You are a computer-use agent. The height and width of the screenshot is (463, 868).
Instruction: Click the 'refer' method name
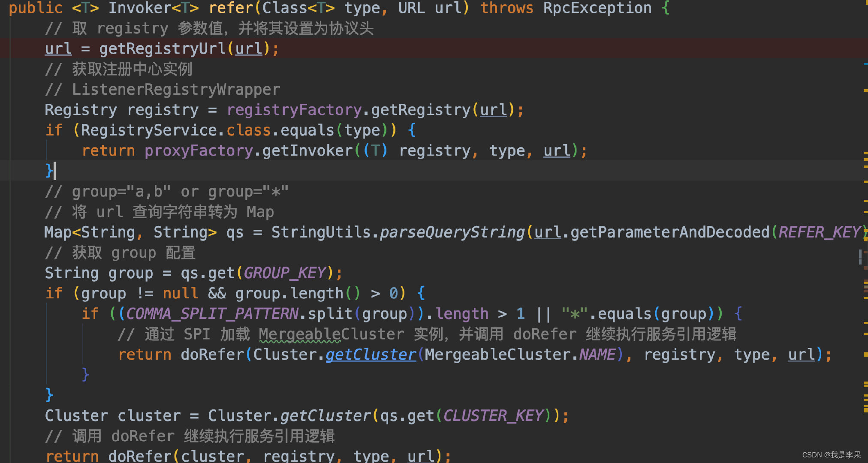tap(230, 8)
